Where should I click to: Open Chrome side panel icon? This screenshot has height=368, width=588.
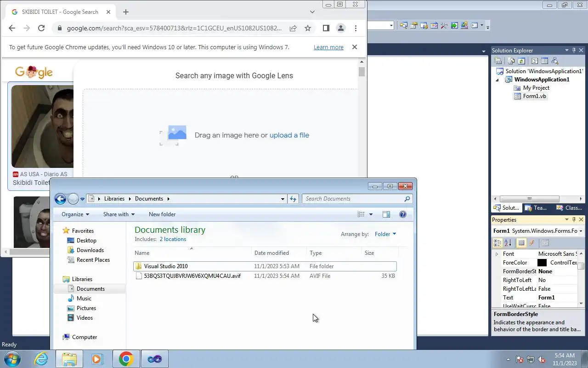click(x=326, y=28)
